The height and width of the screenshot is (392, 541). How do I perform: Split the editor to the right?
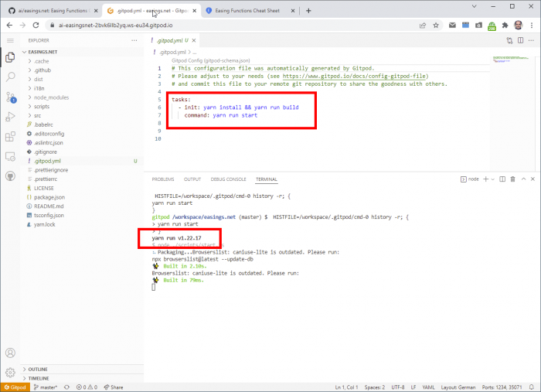coord(520,40)
